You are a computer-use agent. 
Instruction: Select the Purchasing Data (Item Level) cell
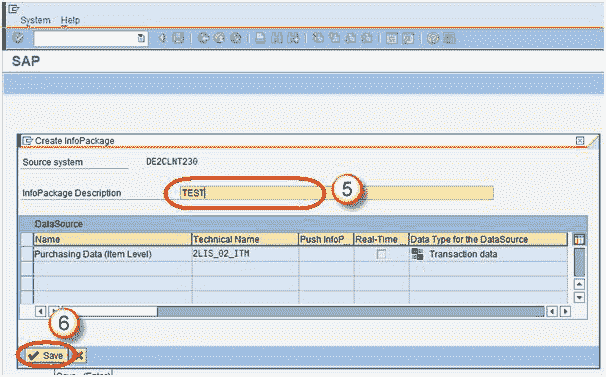point(112,254)
